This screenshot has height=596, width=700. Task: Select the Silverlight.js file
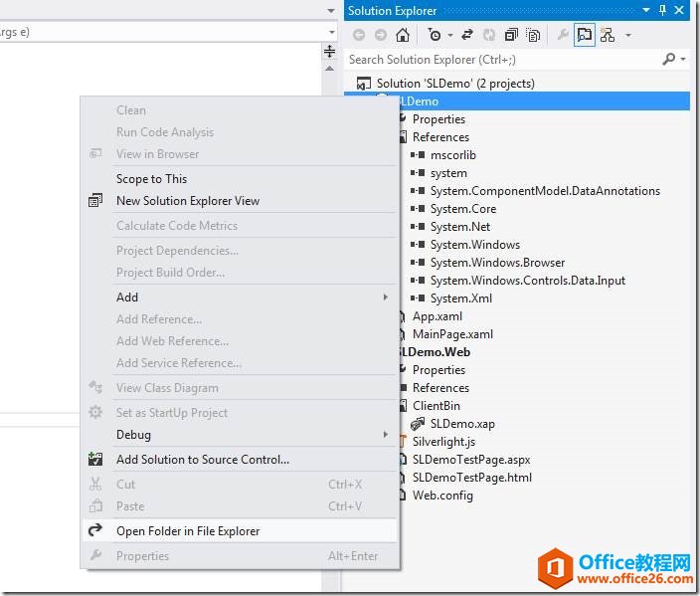[443, 442]
